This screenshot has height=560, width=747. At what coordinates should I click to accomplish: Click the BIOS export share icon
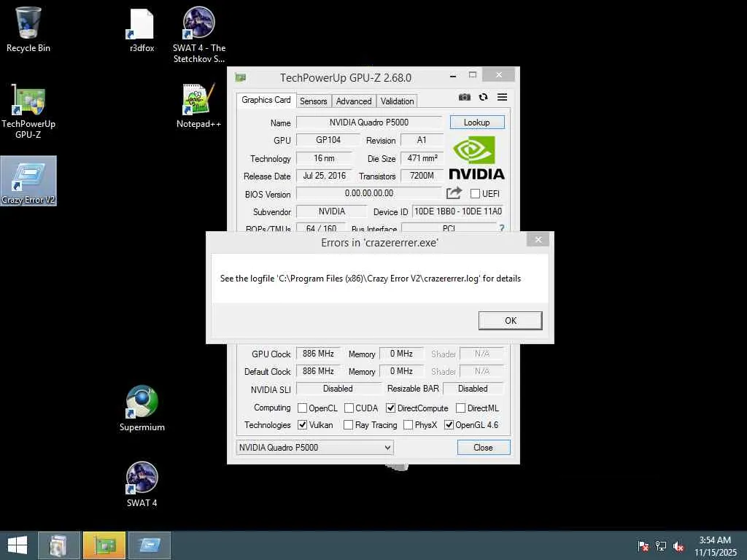tap(454, 192)
